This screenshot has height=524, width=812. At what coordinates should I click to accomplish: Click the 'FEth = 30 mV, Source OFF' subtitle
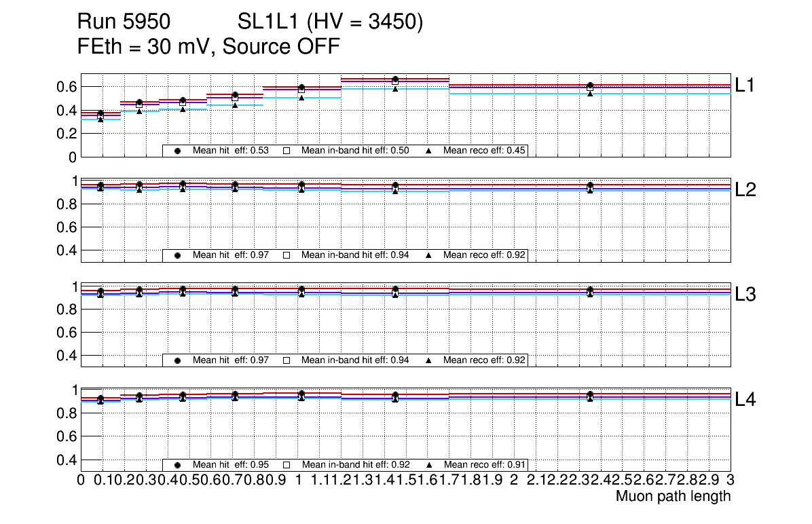tap(208, 48)
